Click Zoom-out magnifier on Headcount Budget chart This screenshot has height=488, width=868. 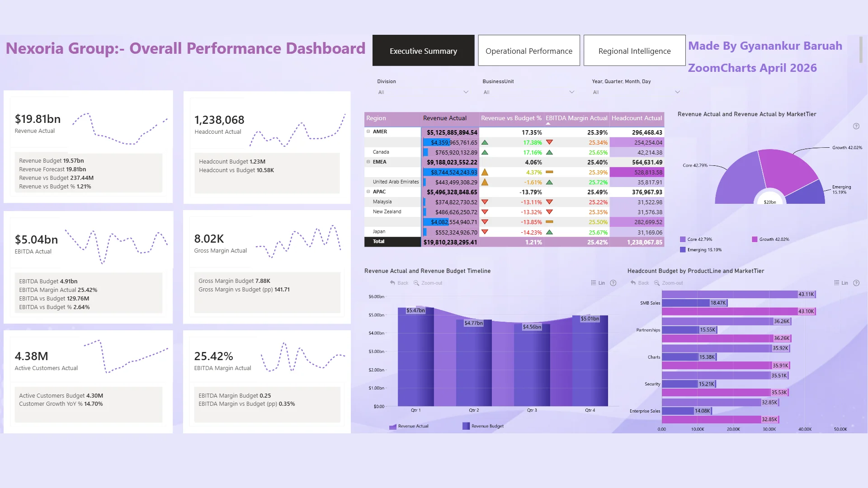click(657, 283)
